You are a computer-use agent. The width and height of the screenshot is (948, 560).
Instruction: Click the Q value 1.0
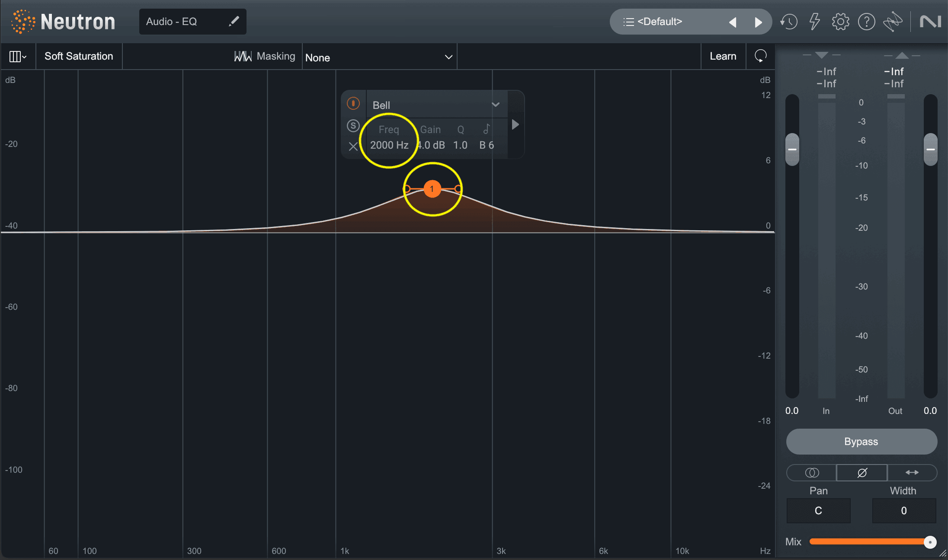coord(460,145)
